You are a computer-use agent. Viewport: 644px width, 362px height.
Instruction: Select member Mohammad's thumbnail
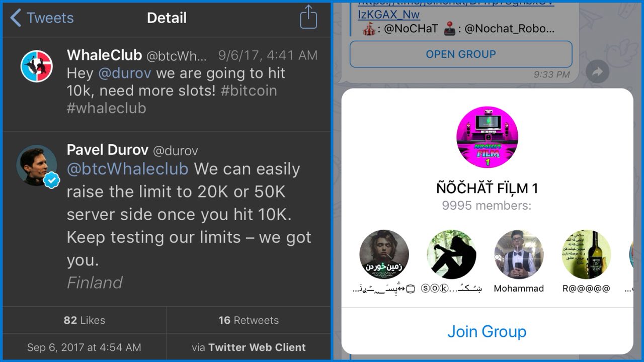pos(519,254)
